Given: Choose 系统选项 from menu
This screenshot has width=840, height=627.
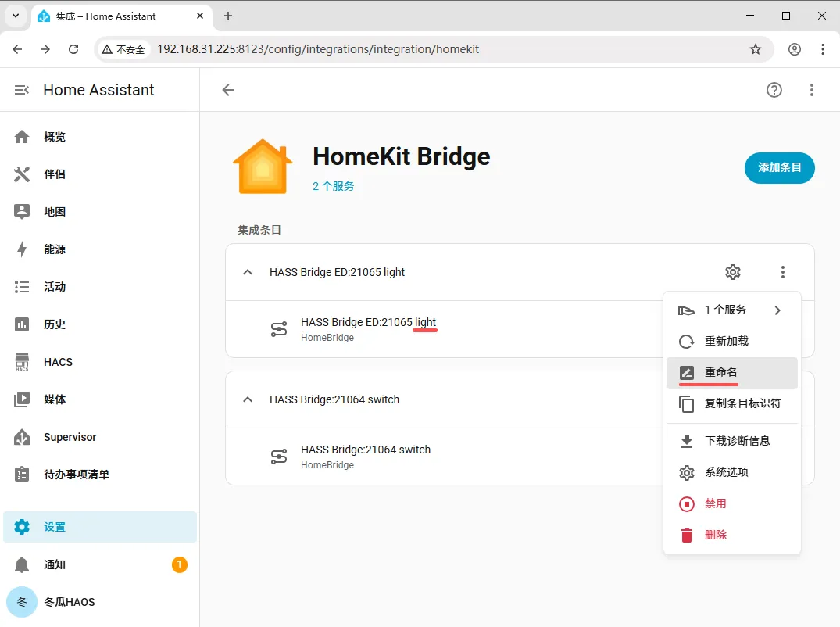Looking at the screenshot, I should tap(732, 472).
